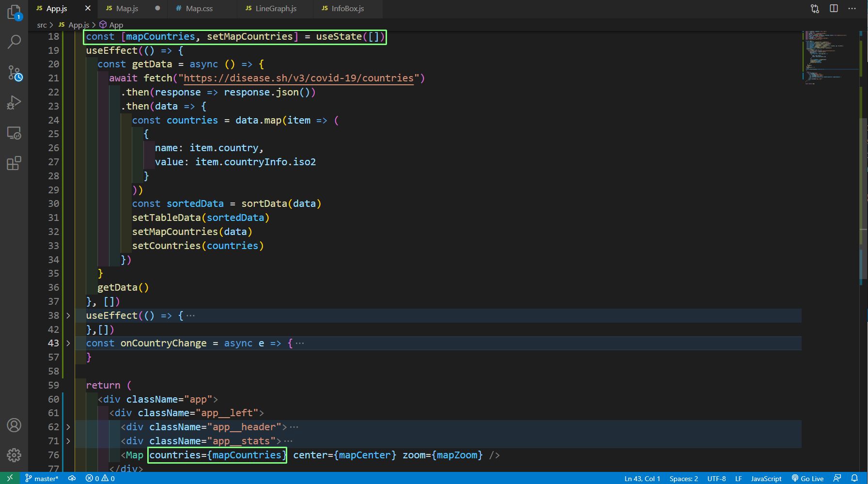
Task: Open the Manage gear menu
Action: pyautogui.click(x=14, y=455)
